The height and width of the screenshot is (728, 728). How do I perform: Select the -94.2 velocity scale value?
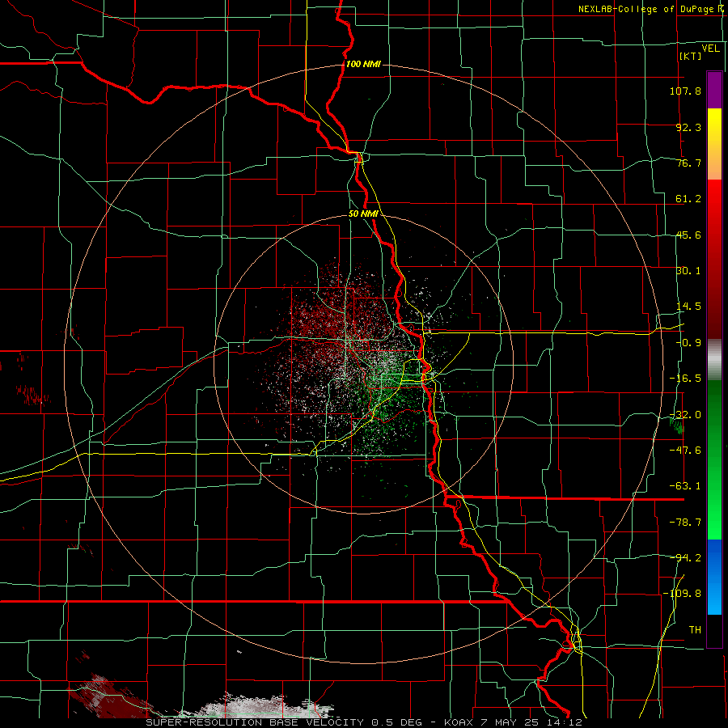(x=685, y=558)
